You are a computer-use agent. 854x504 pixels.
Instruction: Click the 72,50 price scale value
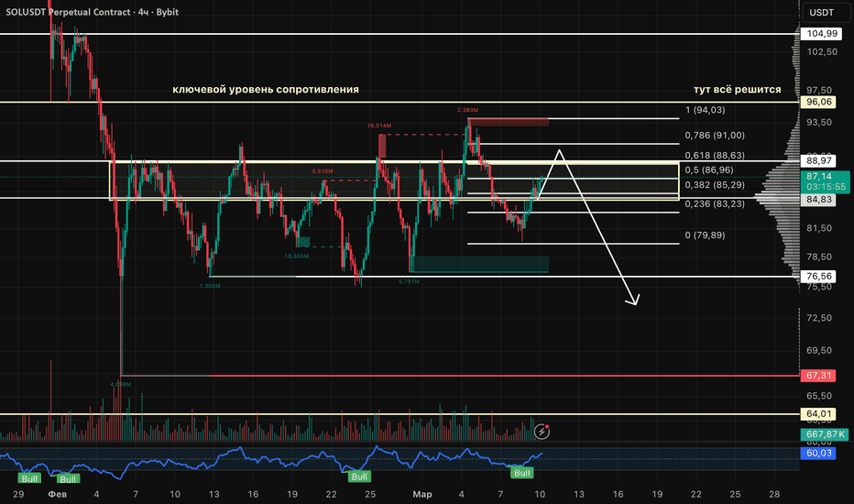[819, 318]
